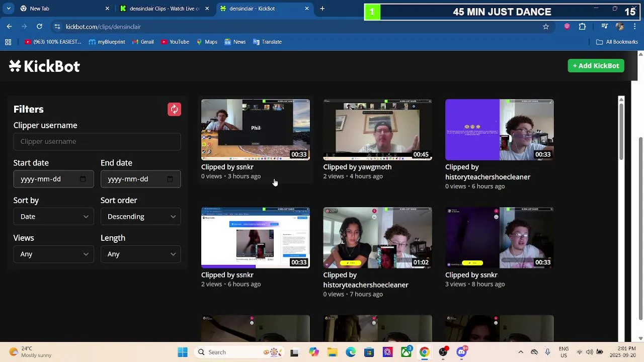Viewport: 644px width, 362px height.
Task: Click the ENG US language indicator
Action: pos(564,352)
